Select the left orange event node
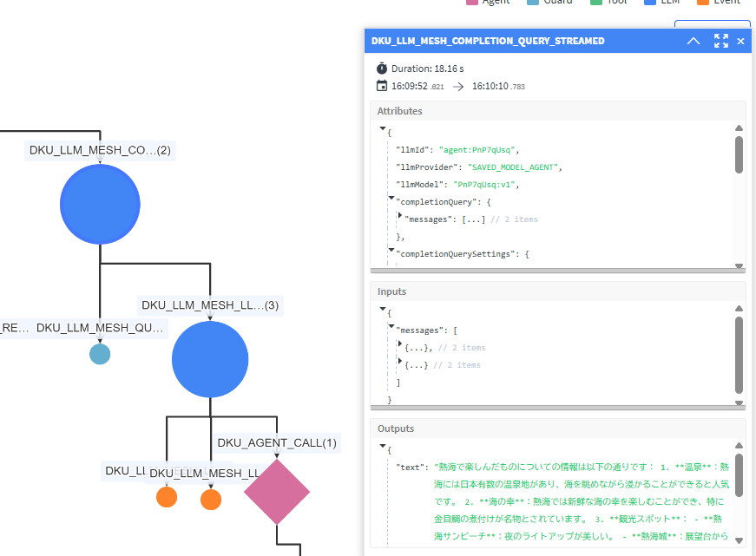 [167, 497]
